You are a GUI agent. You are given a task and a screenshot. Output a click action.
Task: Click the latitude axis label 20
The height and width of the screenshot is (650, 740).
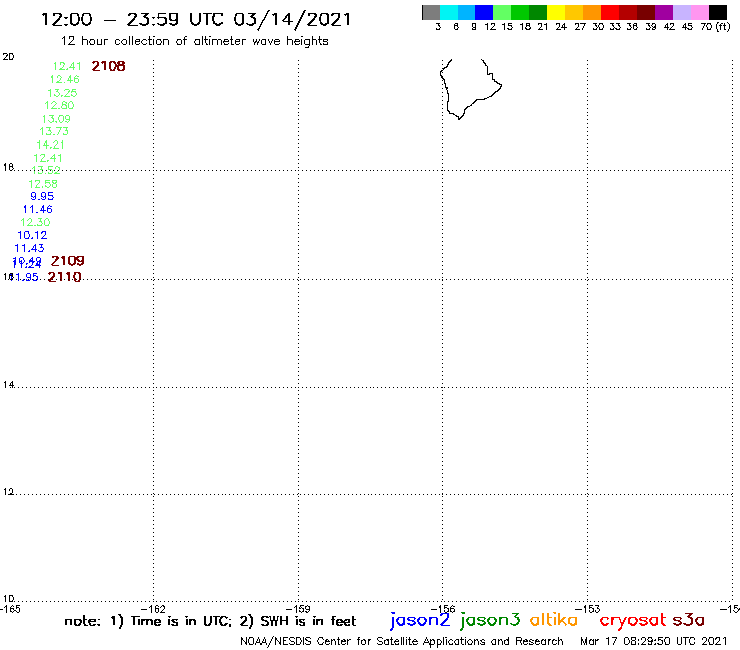(x=8, y=57)
